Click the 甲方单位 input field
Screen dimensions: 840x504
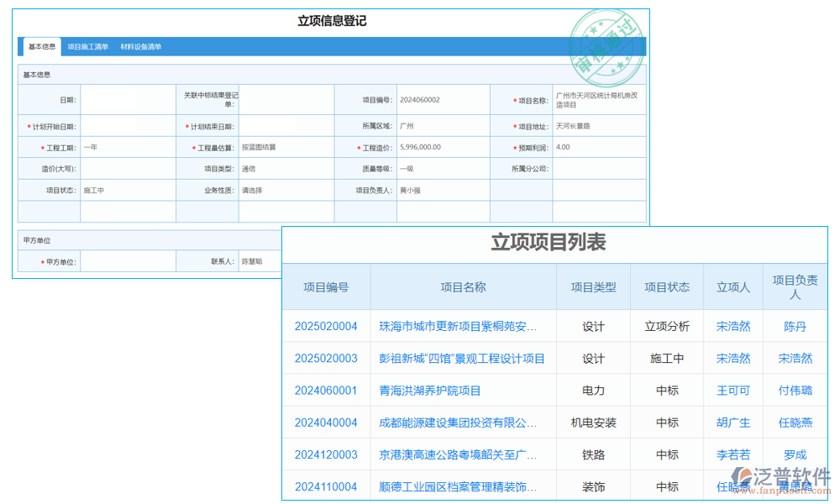click(x=128, y=260)
